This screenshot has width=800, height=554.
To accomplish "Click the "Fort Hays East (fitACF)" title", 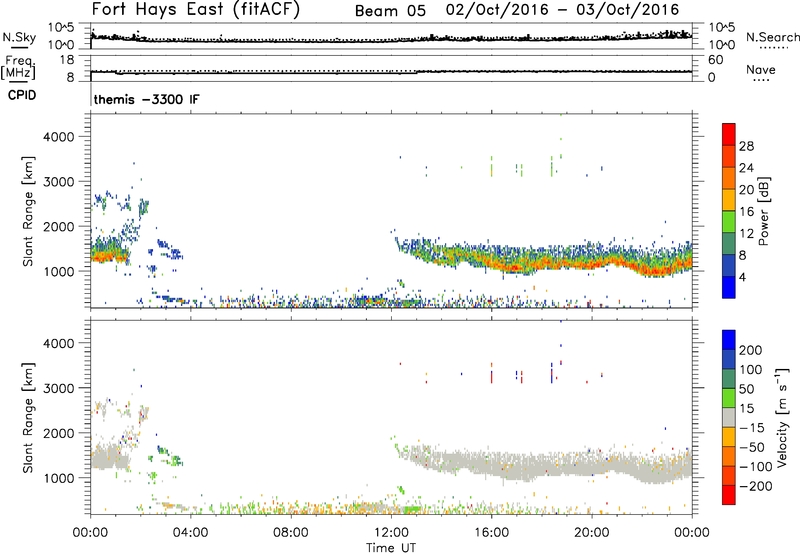I will [x=196, y=10].
